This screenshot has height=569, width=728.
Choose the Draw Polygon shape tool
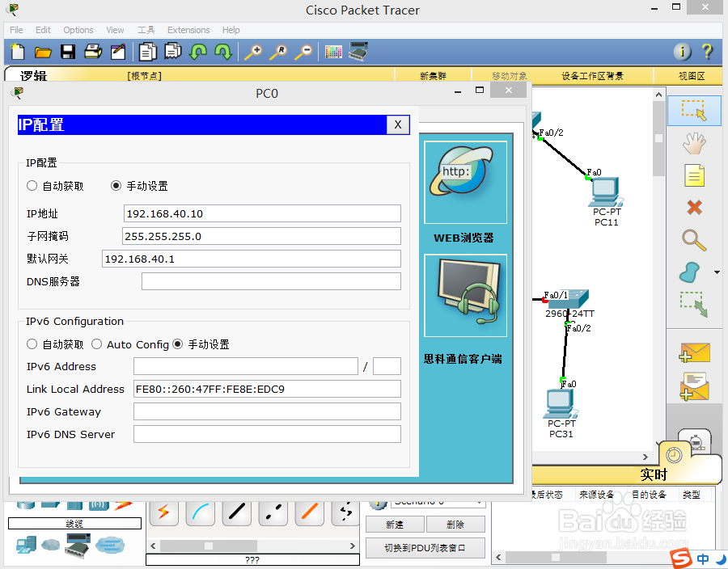pyautogui.click(x=689, y=272)
